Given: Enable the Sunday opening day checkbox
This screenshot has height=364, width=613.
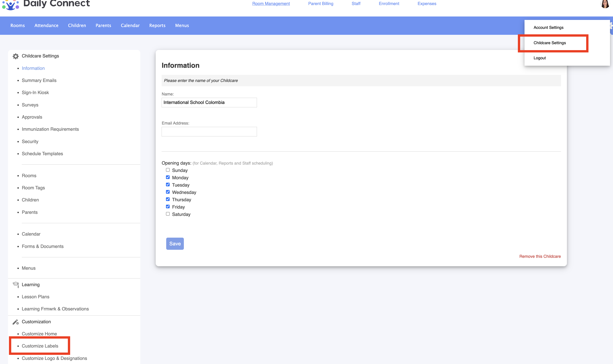Looking at the screenshot, I should (x=168, y=170).
